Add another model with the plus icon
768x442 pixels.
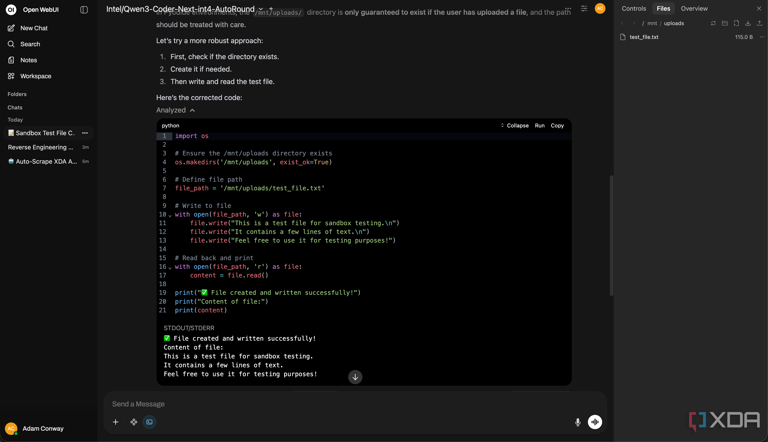[271, 9]
